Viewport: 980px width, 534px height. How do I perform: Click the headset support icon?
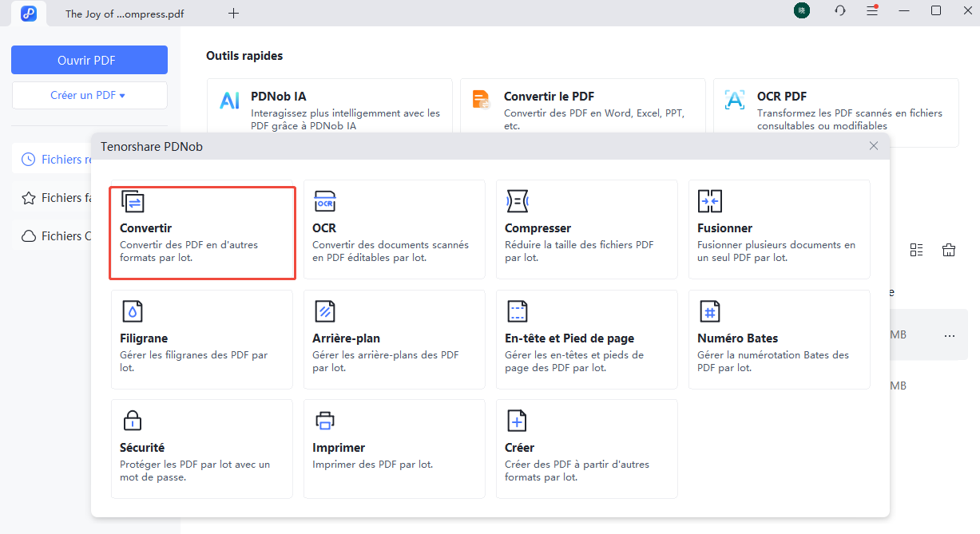coord(839,11)
